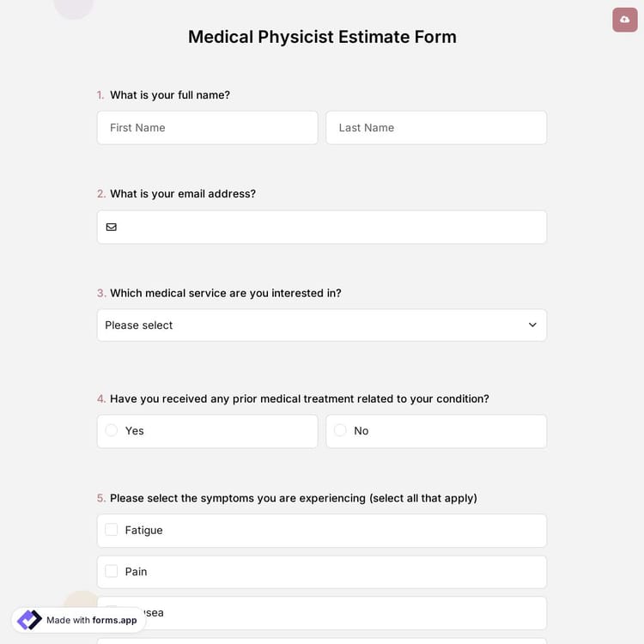Image resolution: width=644 pixels, height=644 pixels.
Task: Focus the First Name input field
Action: point(207,128)
